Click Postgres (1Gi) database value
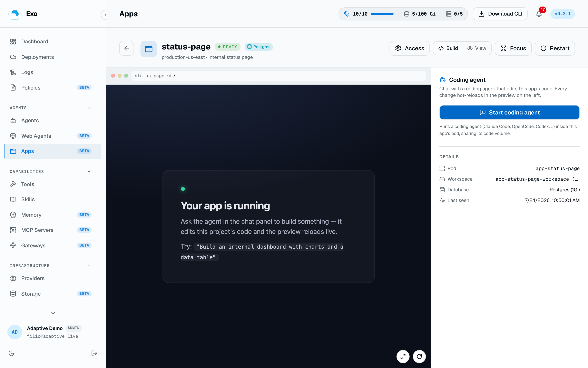Image resolution: width=588 pixels, height=368 pixels. coord(565,190)
